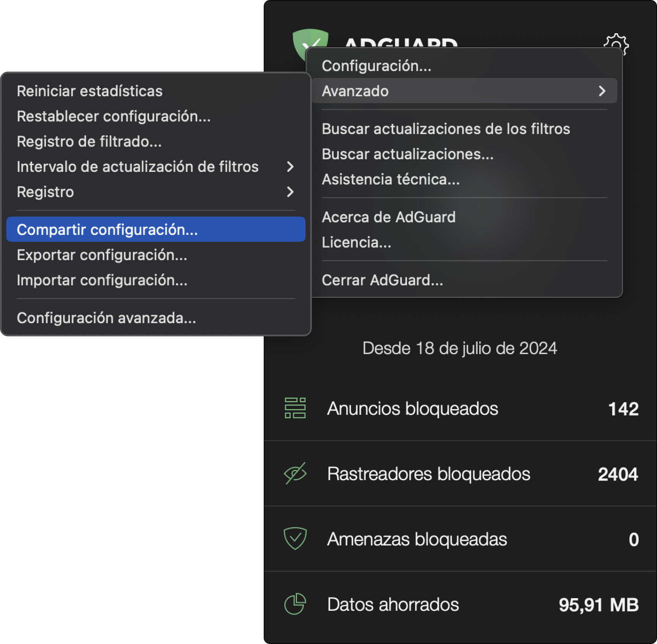Click Amenazas bloqueadas label
Image resolution: width=657 pixels, height=644 pixels.
coord(417,539)
